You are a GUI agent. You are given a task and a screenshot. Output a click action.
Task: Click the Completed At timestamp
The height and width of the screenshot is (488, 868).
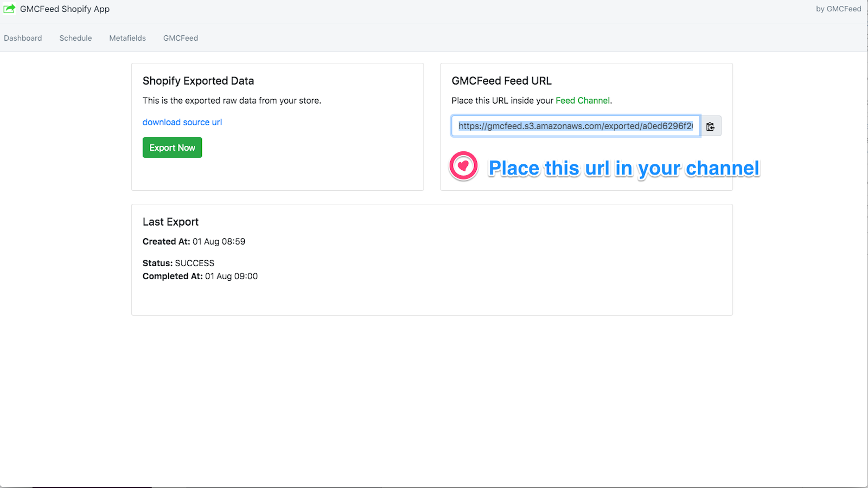pos(232,276)
